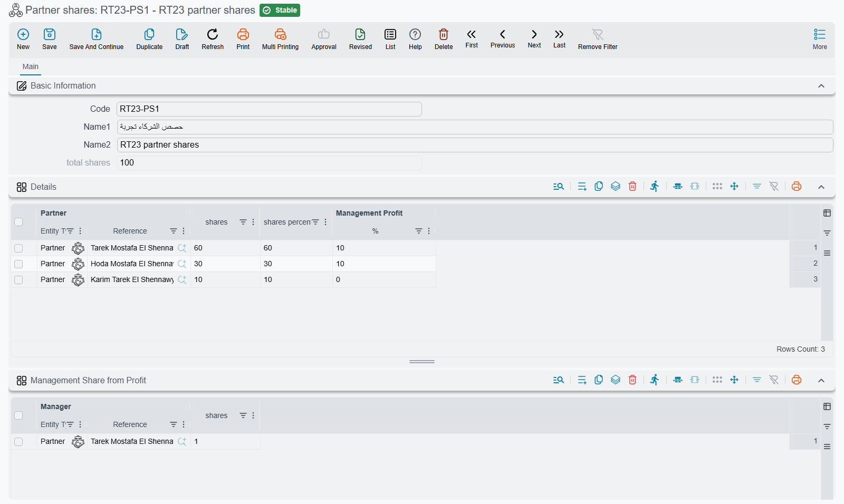This screenshot has width=844, height=504.
Task: Tick checkbox for Tarek row in Details
Action: pos(18,248)
